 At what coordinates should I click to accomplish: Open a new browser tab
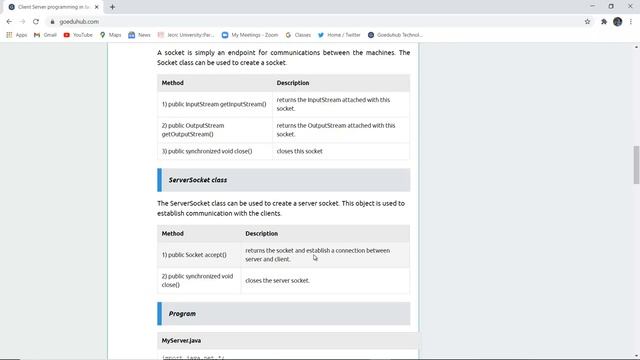coord(112,7)
